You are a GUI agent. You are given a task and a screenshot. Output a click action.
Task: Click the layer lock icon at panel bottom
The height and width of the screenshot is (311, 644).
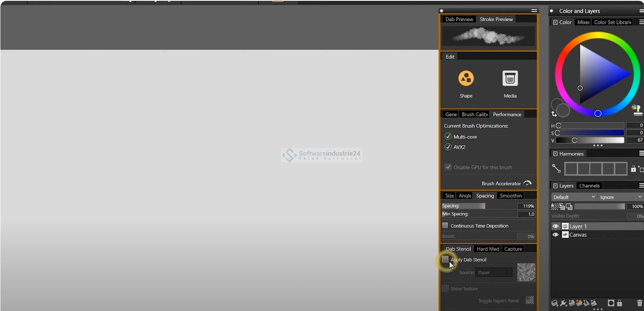(x=620, y=303)
